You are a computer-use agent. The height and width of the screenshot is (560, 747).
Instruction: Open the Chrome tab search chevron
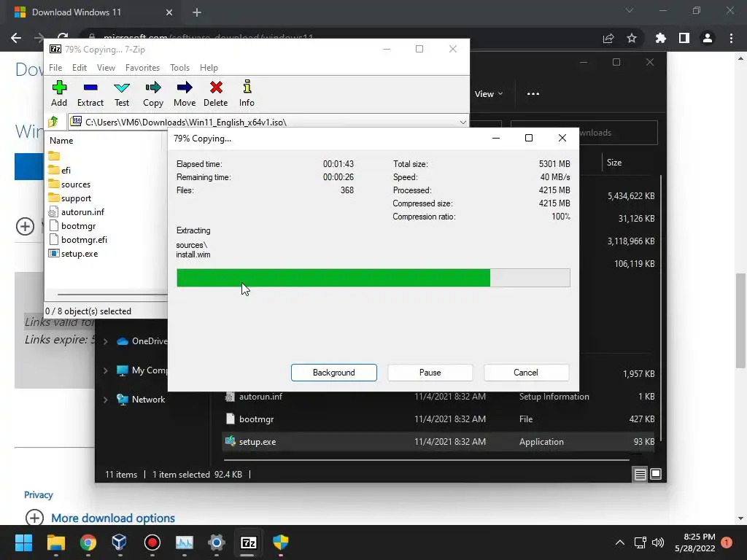pos(630,10)
